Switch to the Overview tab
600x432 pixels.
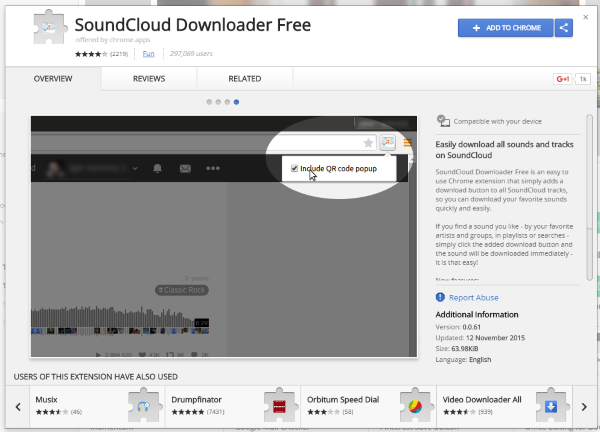point(53,79)
